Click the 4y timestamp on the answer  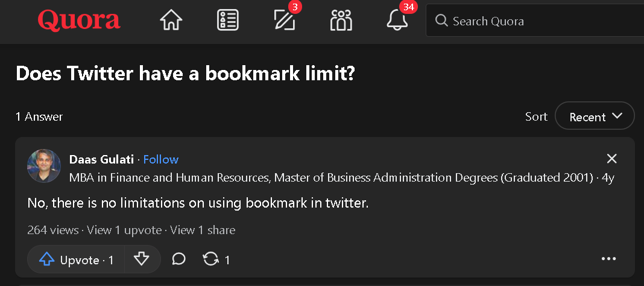(x=608, y=178)
